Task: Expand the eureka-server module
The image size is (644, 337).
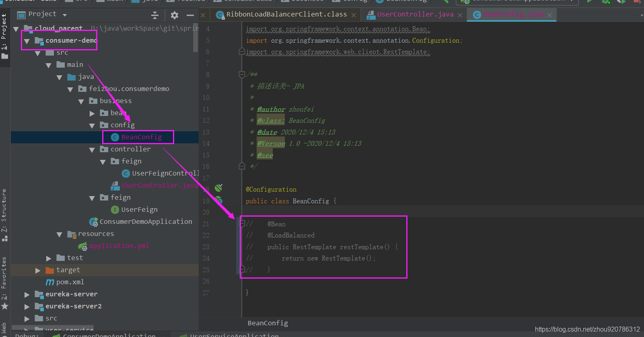Action: (27, 295)
